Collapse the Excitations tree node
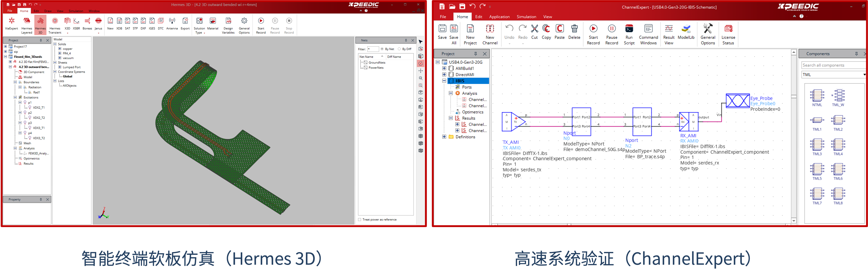Viewport: 868px width, 278px height. 15,97
